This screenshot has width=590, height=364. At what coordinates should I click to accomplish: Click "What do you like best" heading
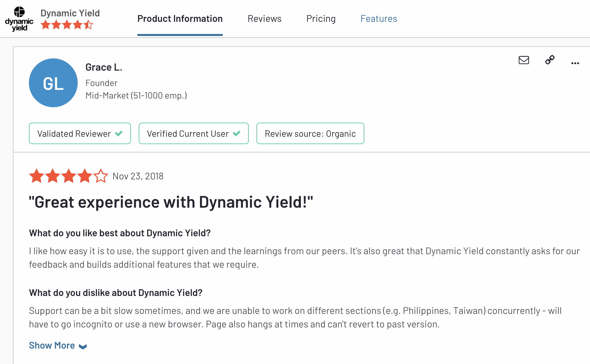[120, 233]
